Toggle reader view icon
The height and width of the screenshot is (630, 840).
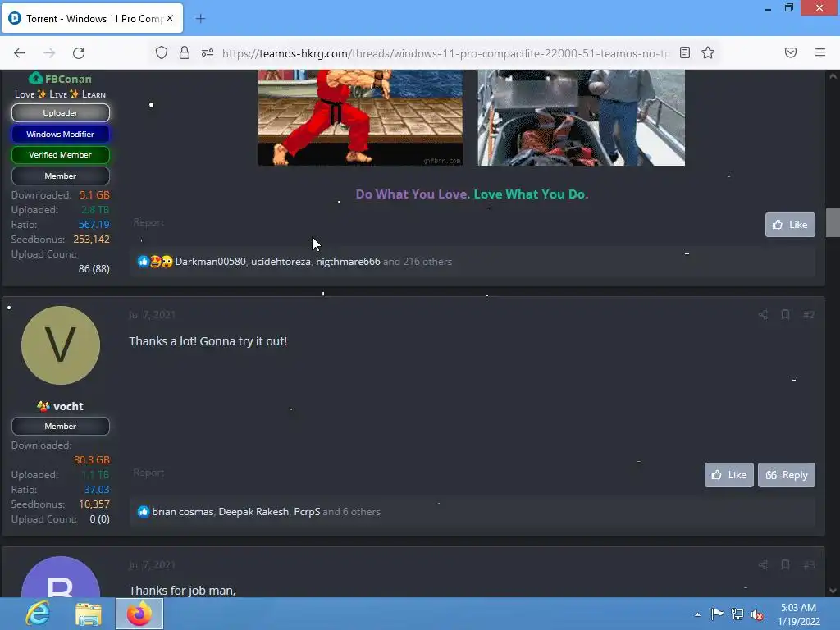685,52
